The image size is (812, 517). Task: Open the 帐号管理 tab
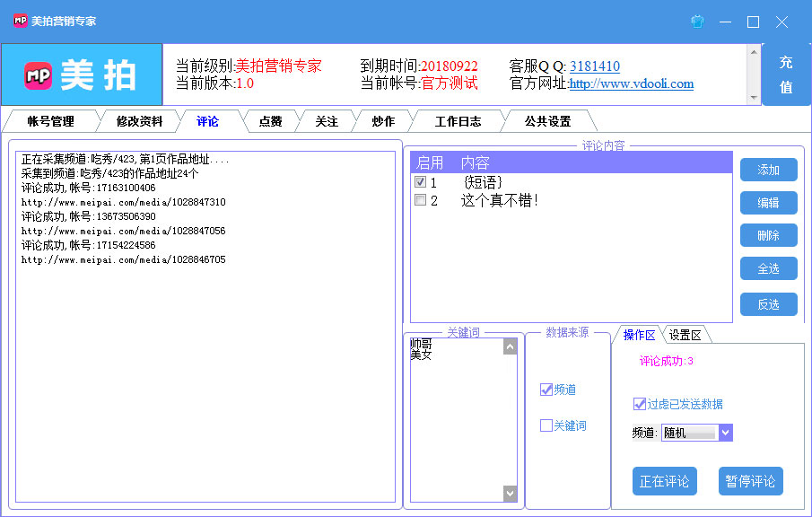tap(51, 121)
